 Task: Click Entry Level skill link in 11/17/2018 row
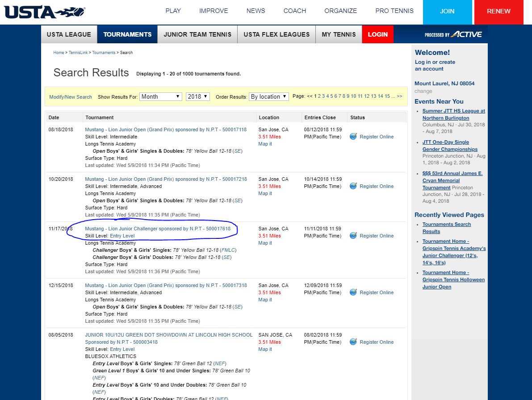122,236
